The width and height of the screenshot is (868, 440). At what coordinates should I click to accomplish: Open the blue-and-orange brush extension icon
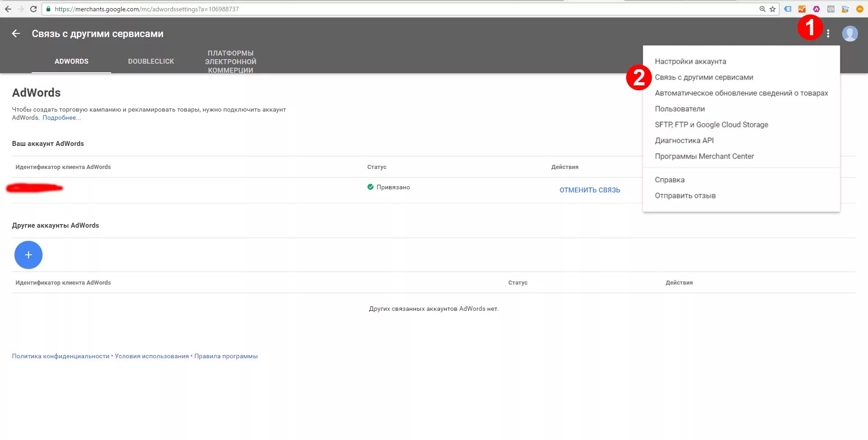(845, 9)
